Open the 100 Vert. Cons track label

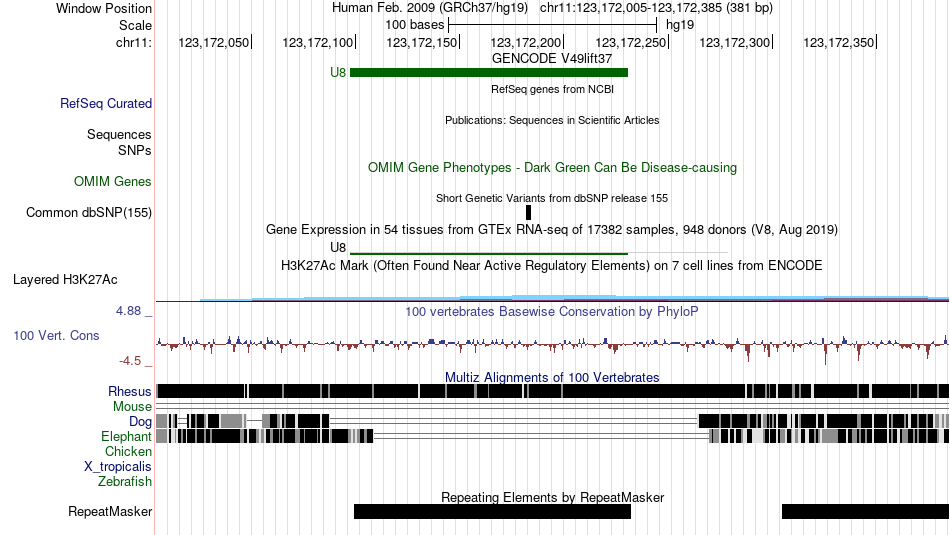[x=56, y=336]
